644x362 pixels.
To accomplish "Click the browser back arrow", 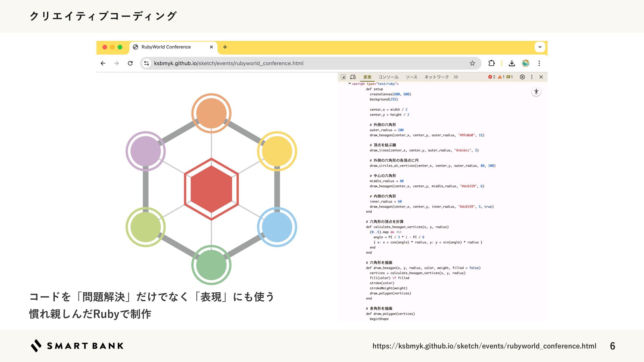I will tap(103, 63).
